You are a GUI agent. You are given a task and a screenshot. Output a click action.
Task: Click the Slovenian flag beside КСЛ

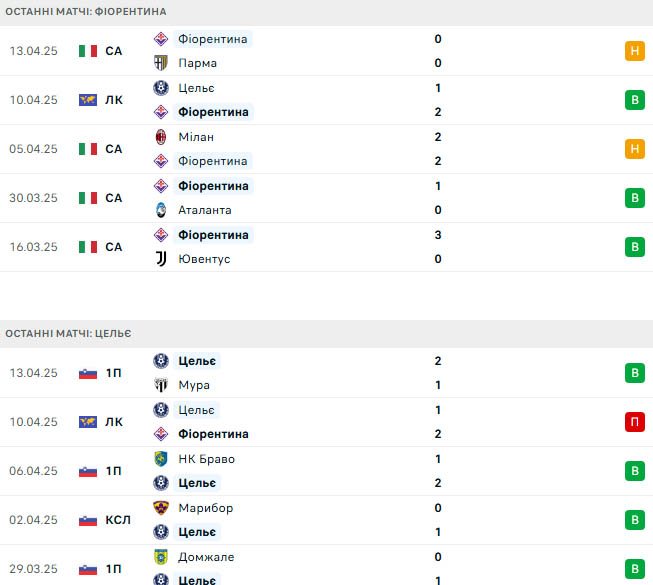click(x=88, y=520)
